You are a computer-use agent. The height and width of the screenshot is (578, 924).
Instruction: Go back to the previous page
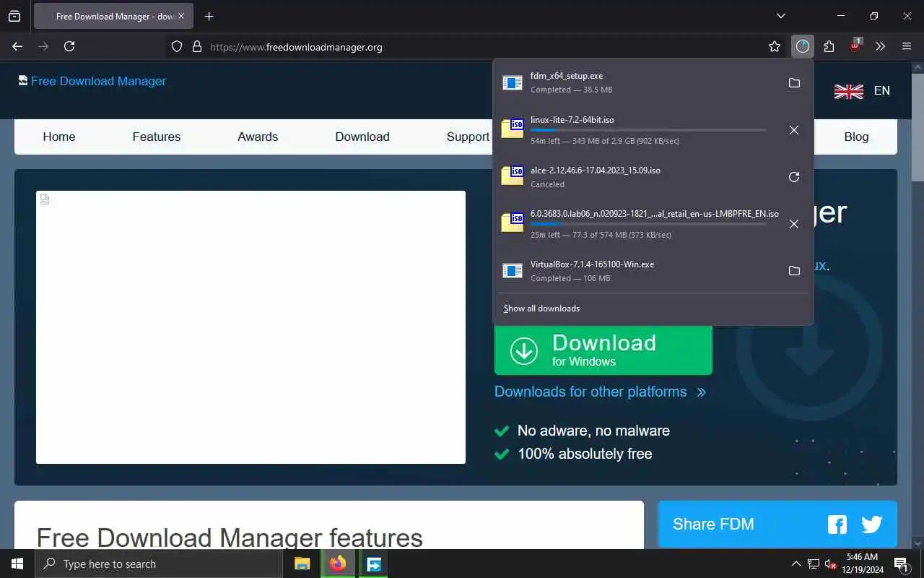[17, 46]
